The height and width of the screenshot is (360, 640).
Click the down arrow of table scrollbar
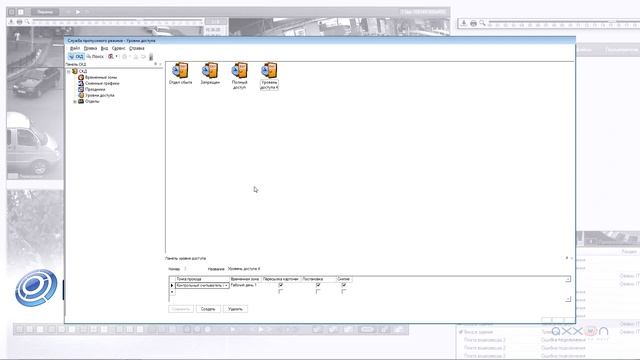568,299
